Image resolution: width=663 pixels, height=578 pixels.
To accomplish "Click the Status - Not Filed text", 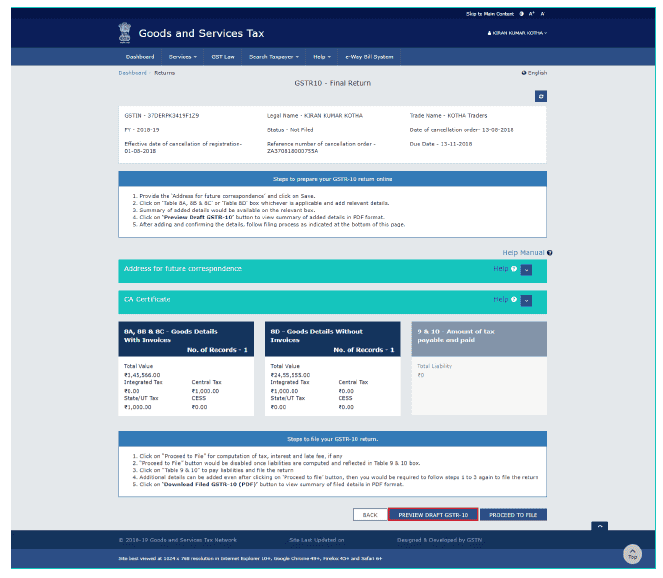I will tap(290, 130).
